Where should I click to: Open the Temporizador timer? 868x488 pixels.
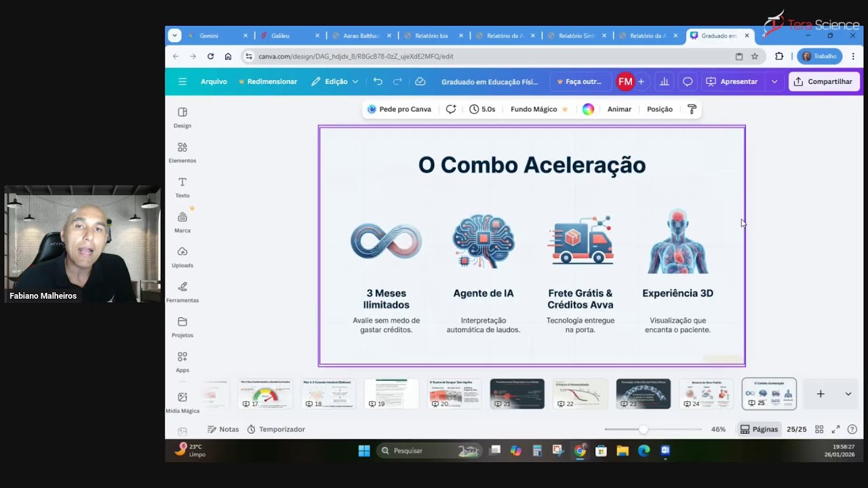(276, 429)
